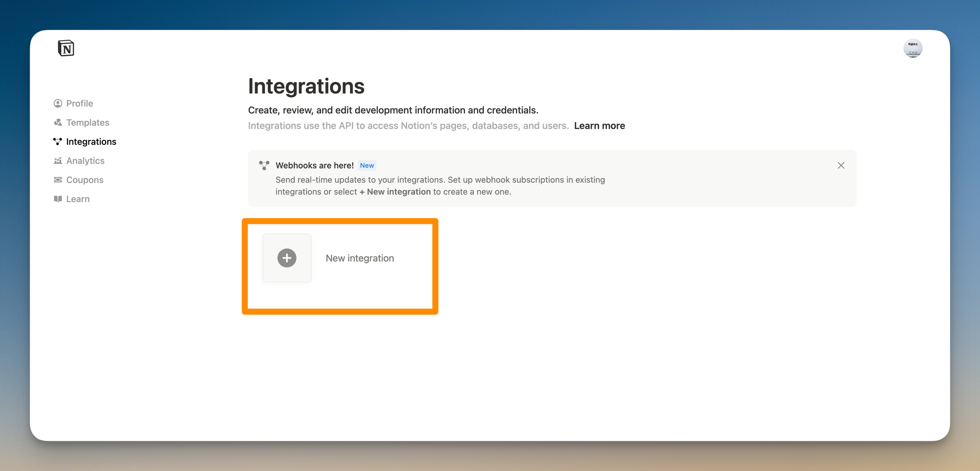Click the Integrations nodes icon in sidebar
980x471 pixels.
[x=58, y=142]
